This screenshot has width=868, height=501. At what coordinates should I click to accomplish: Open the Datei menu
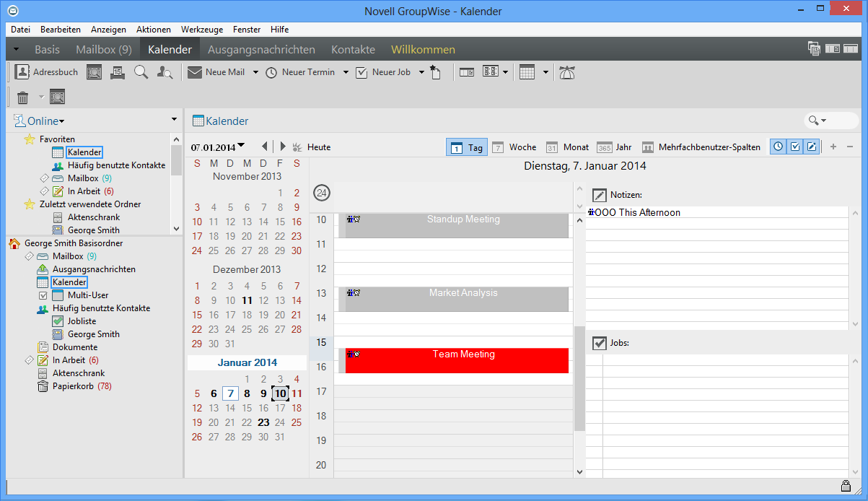click(21, 30)
